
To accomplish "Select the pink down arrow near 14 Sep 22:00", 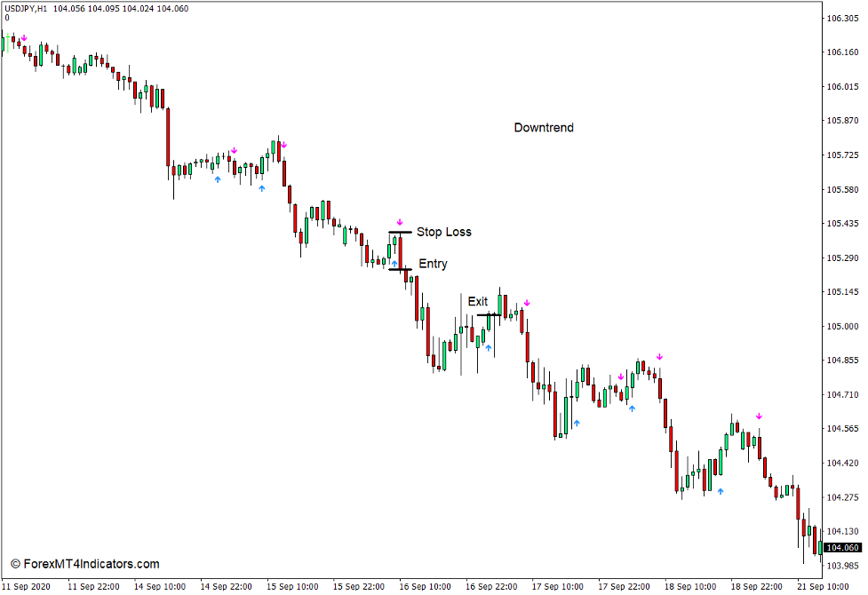I will point(234,150).
